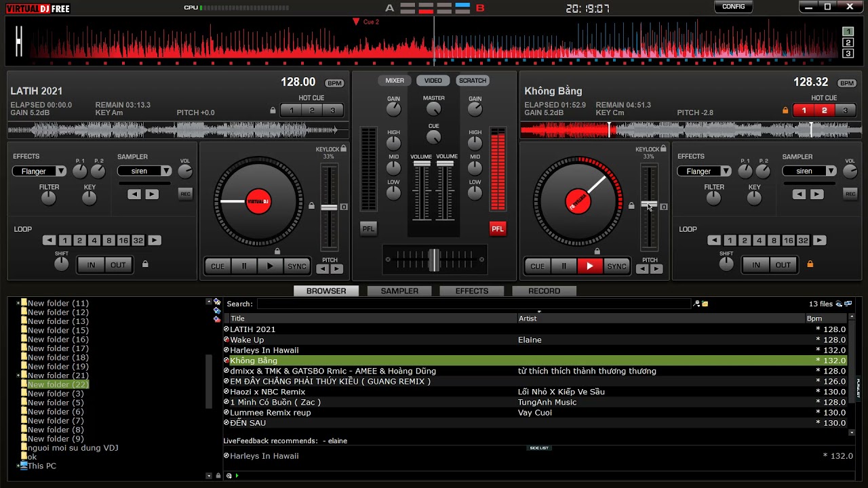This screenshot has width=868, height=488.
Task: Toggle PFL on the right channel
Action: [x=498, y=228]
